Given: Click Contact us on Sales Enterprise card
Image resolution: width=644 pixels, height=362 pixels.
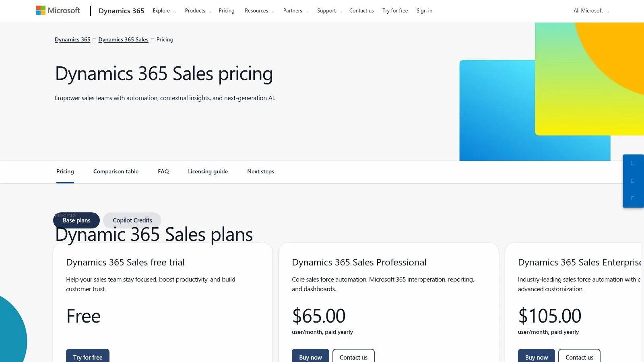Looking at the screenshot, I should click(x=579, y=356).
